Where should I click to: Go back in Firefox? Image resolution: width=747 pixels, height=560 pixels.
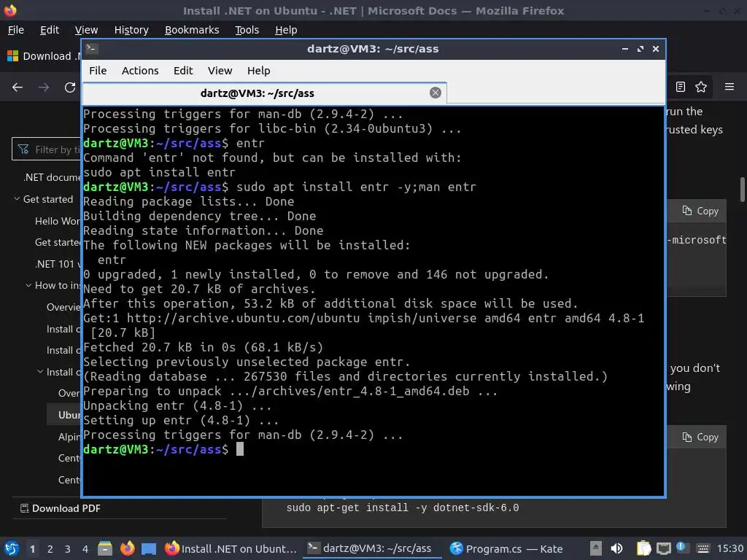click(x=18, y=87)
